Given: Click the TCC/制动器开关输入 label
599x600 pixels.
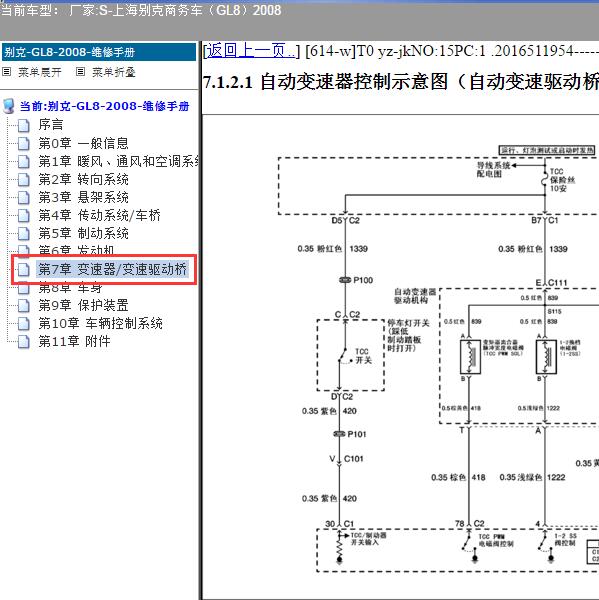Looking at the screenshot, I should coord(368,539).
